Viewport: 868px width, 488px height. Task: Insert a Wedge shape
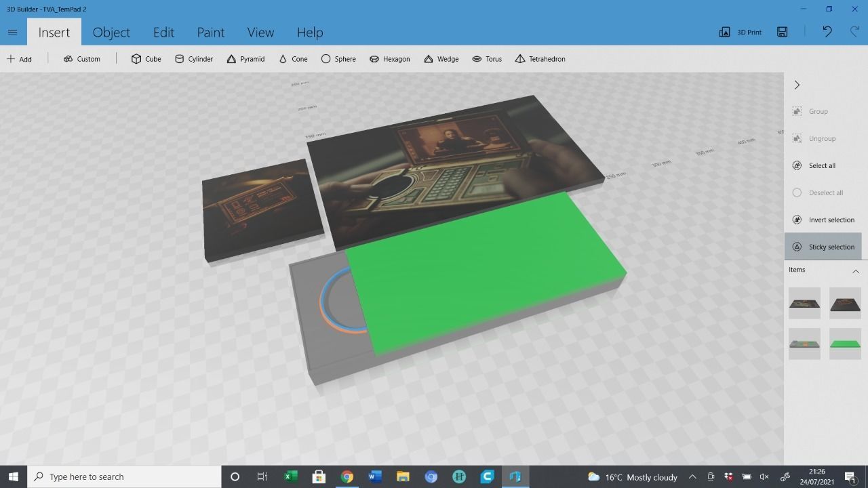(441, 59)
